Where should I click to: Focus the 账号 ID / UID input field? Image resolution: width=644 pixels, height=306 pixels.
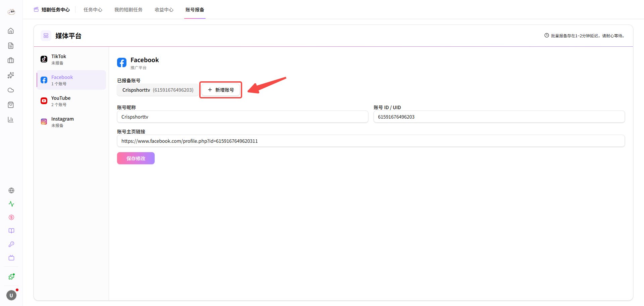(499, 117)
